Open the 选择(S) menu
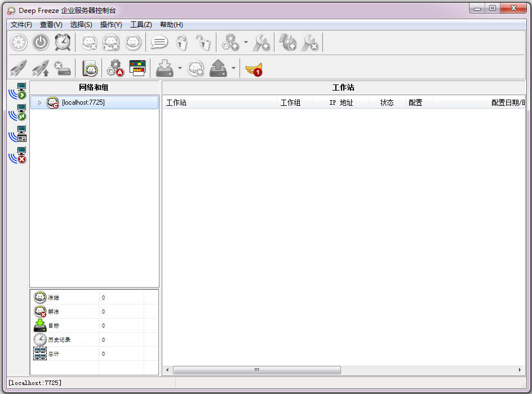The height and width of the screenshot is (394, 532). (81, 25)
